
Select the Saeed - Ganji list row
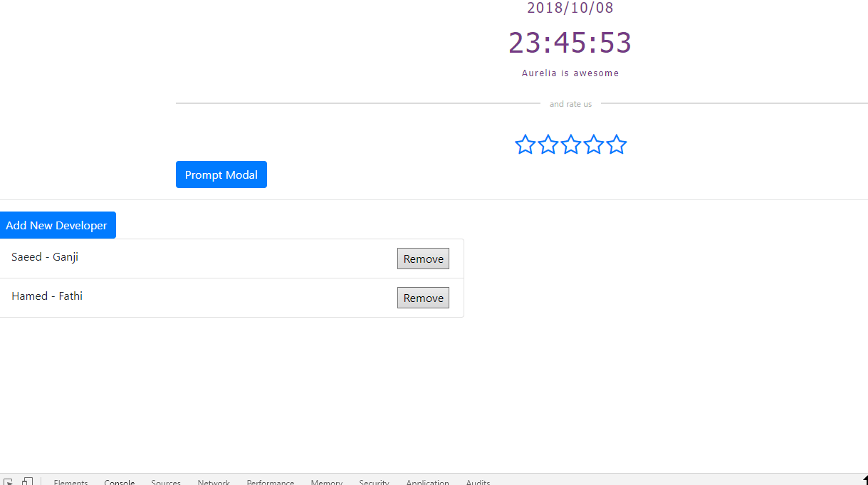click(231, 259)
